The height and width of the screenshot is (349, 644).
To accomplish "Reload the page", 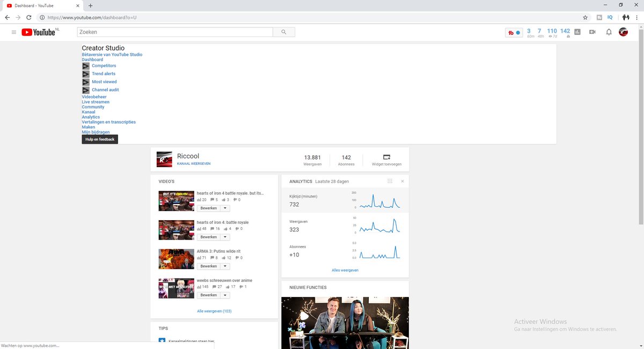I will (28, 17).
